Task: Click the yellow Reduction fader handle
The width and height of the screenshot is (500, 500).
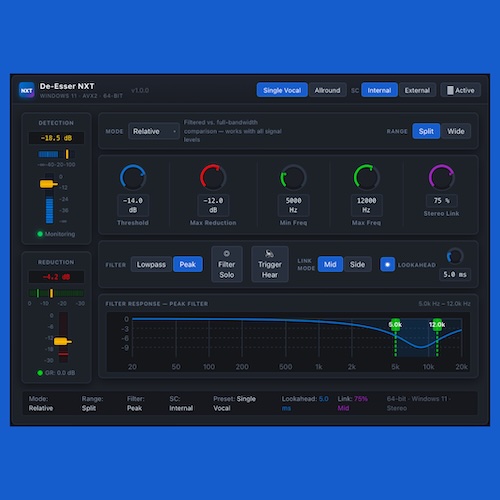Action: tap(63, 341)
